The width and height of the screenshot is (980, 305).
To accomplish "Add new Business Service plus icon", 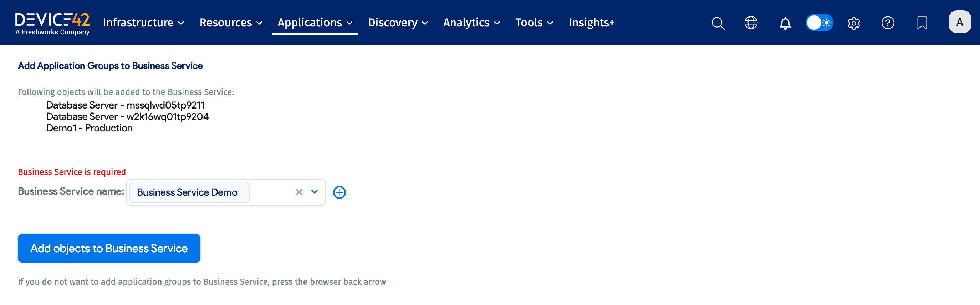I will tap(340, 192).
